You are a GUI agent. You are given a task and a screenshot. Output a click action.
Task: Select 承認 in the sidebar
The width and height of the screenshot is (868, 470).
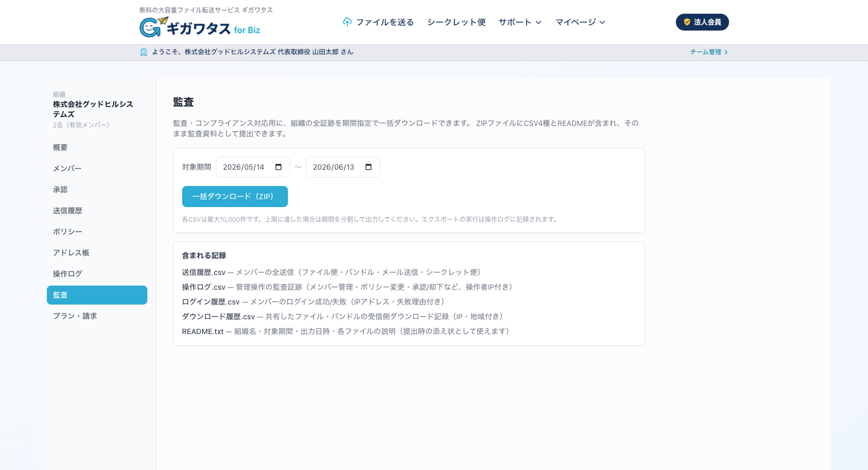click(x=97, y=190)
